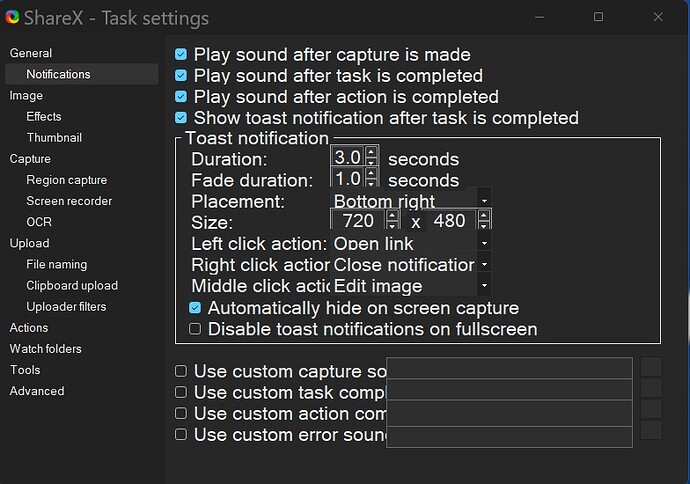This screenshot has width=690, height=484.
Task: Enable Use custom action completed sound checkbox
Action: (x=181, y=413)
